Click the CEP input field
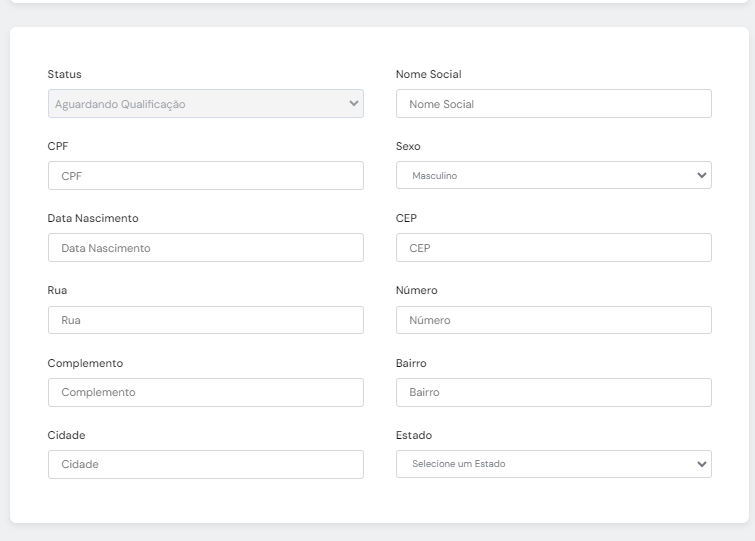This screenshot has height=541, width=755. coord(553,248)
